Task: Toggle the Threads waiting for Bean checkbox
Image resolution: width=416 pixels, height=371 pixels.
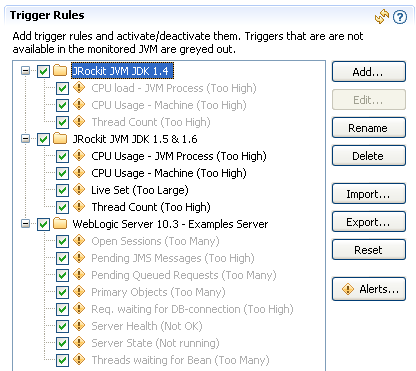Action: coord(62,360)
